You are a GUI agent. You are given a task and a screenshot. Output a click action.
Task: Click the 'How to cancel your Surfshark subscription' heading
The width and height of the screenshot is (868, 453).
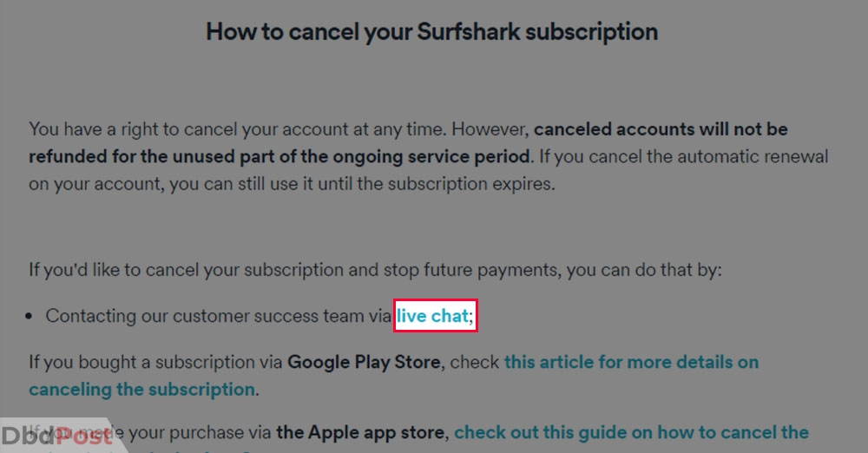[431, 31]
